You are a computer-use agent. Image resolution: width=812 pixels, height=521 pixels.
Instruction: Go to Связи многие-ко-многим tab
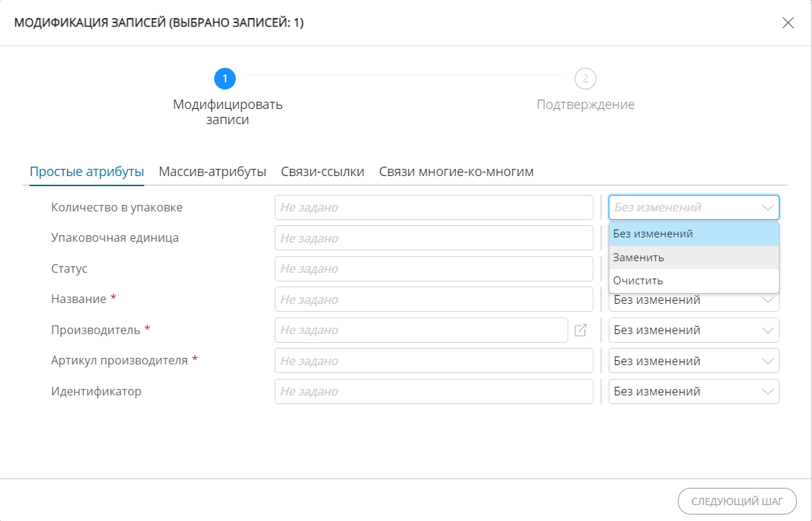tap(456, 172)
